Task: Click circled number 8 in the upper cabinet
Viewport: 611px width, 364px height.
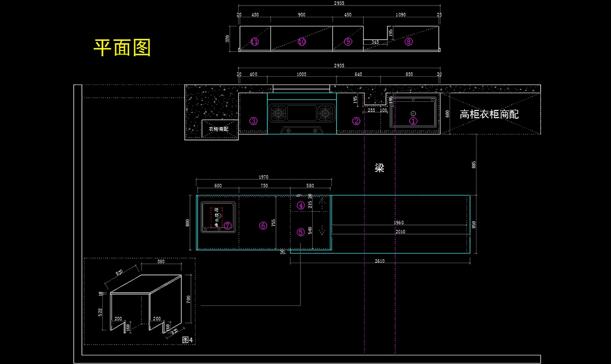Action: (x=408, y=42)
